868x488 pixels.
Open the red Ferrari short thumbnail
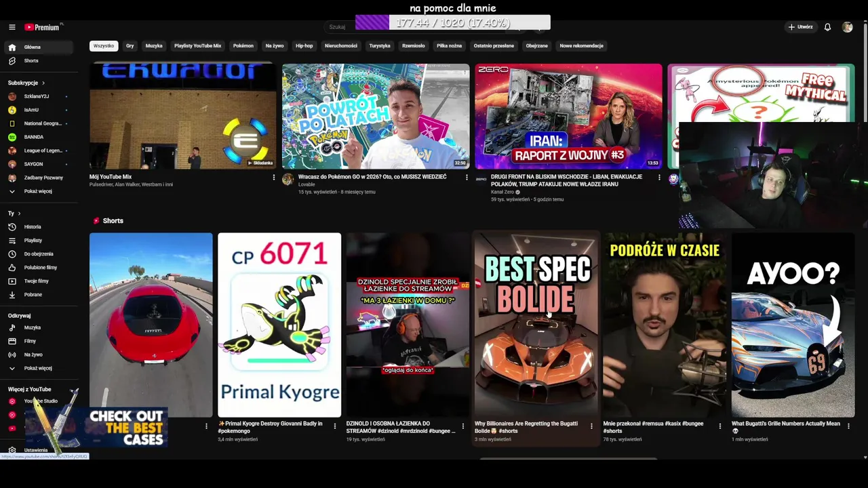(151, 325)
